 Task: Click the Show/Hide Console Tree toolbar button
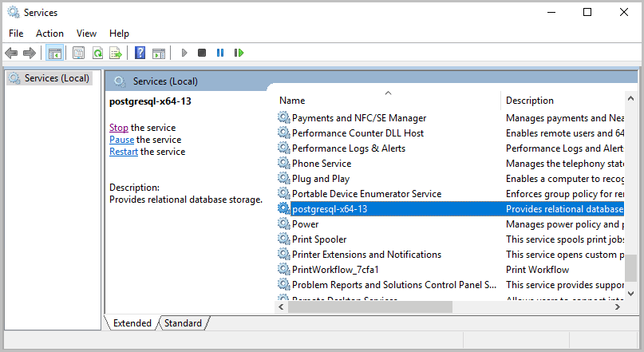[54, 53]
